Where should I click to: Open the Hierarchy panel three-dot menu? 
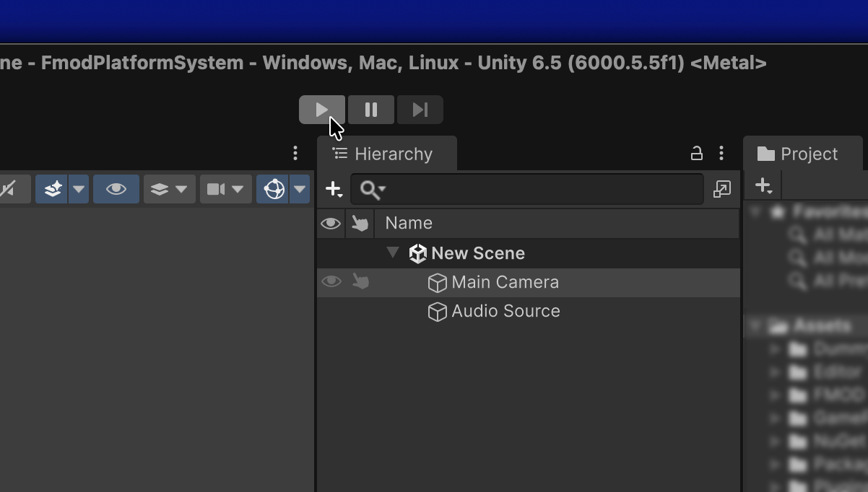(721, 154)
